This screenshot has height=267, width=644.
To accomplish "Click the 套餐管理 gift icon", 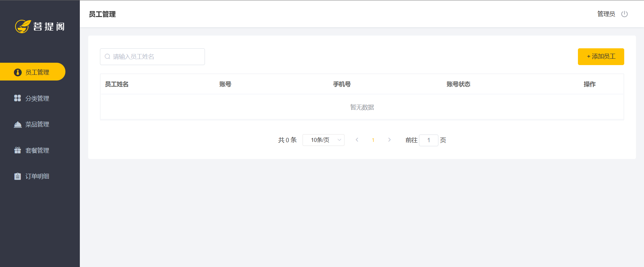I will (x=18, y=150).
